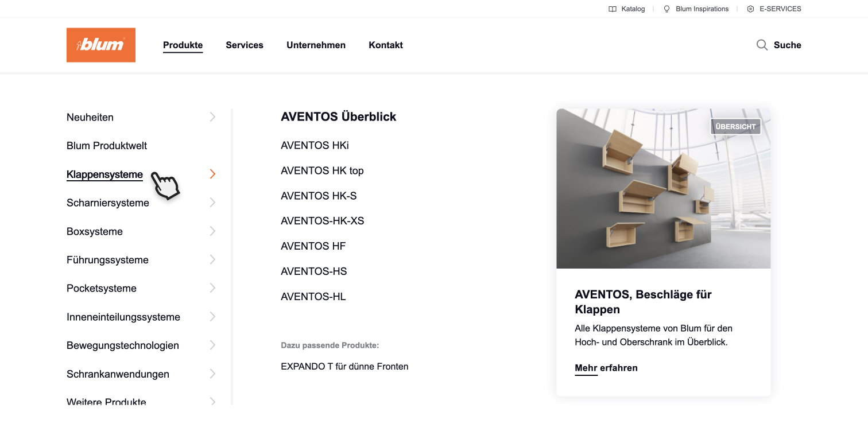Viewport: 868px width, 435px height.
Task: Expand Scharniersysteme chevron
Action: [212, 203]
